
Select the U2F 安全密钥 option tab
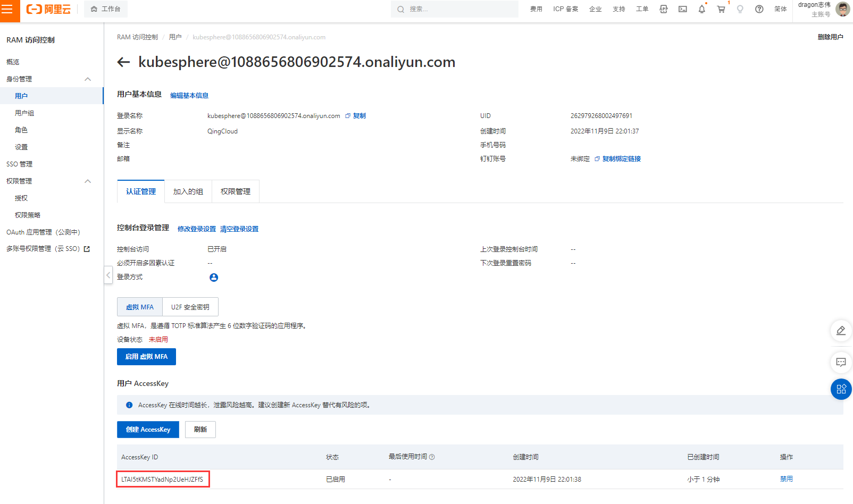click(190, 307)
